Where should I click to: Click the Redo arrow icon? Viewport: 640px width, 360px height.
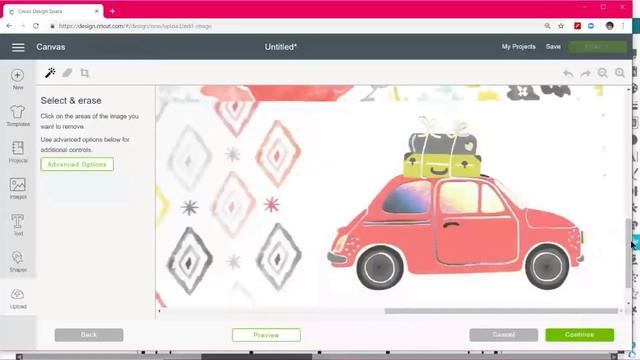coord(585,73)
